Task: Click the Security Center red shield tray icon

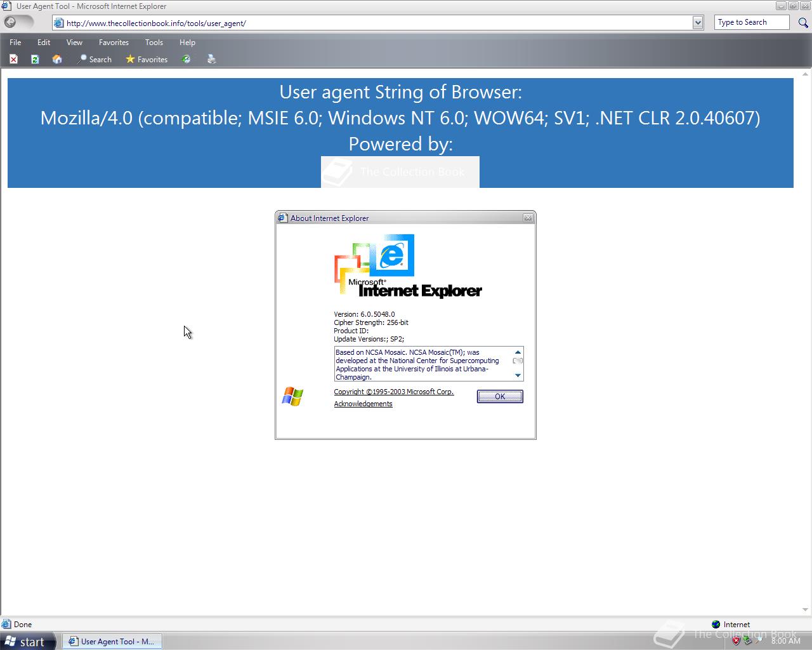Action: (x=736, y=641)
